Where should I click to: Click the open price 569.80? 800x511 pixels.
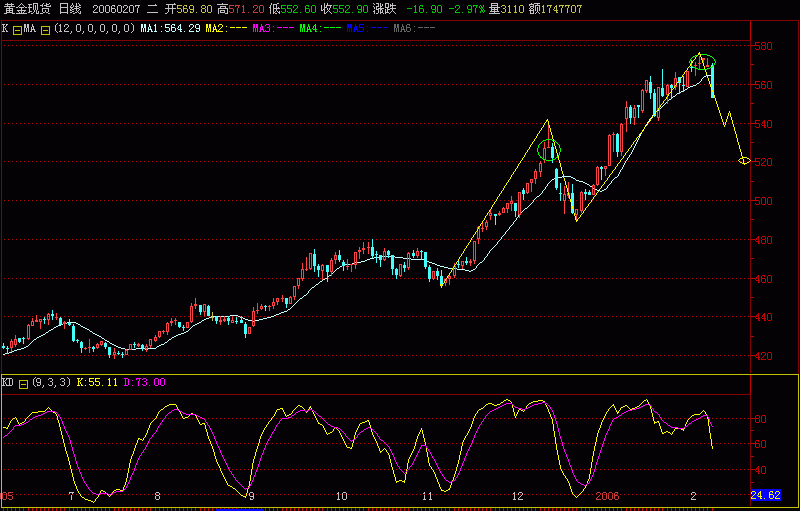point(194,9)
